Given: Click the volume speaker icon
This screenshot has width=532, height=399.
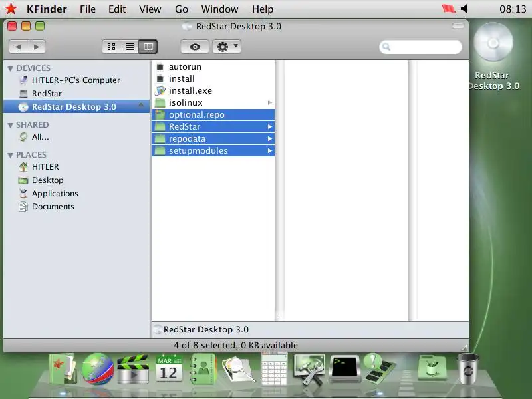Looking at the screenshot, I should 464,9.
